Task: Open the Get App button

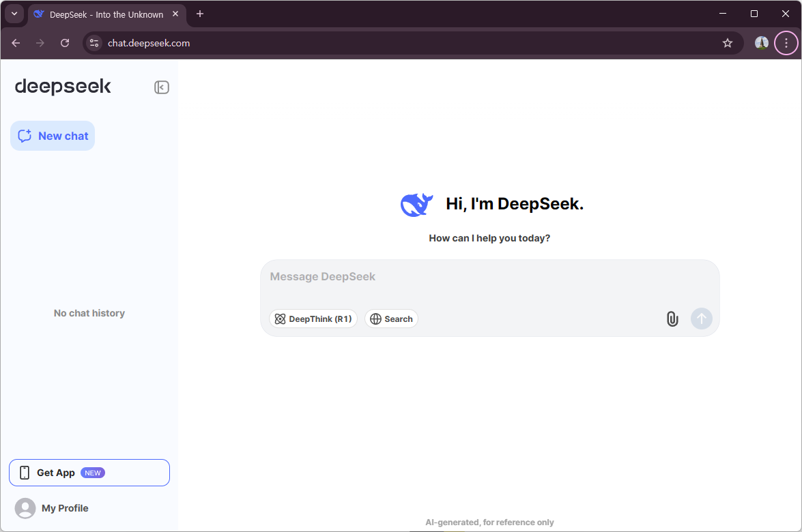Action: click(x=89, y=473)
